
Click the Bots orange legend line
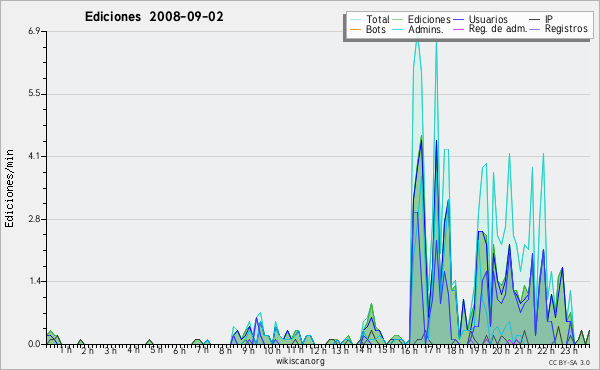[355, 29]
